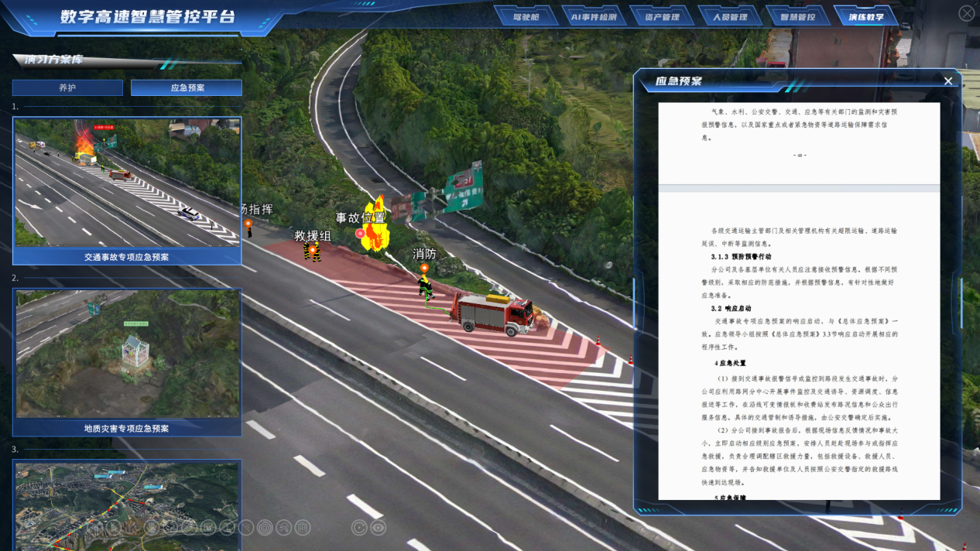Go to the 驾驶舱 dashboard tab
The height and width of the screenshot is (551, 980).
(526, 16)
